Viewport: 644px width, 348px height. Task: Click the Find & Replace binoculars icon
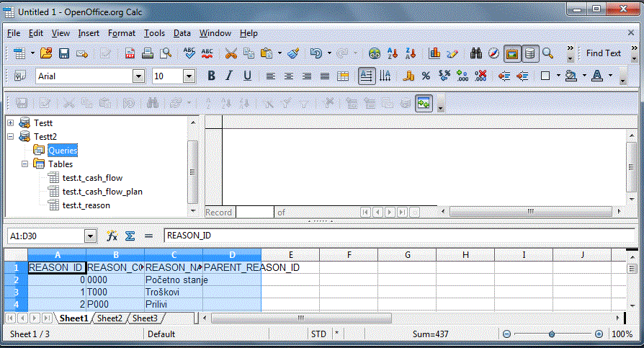(x=476, y=53)
